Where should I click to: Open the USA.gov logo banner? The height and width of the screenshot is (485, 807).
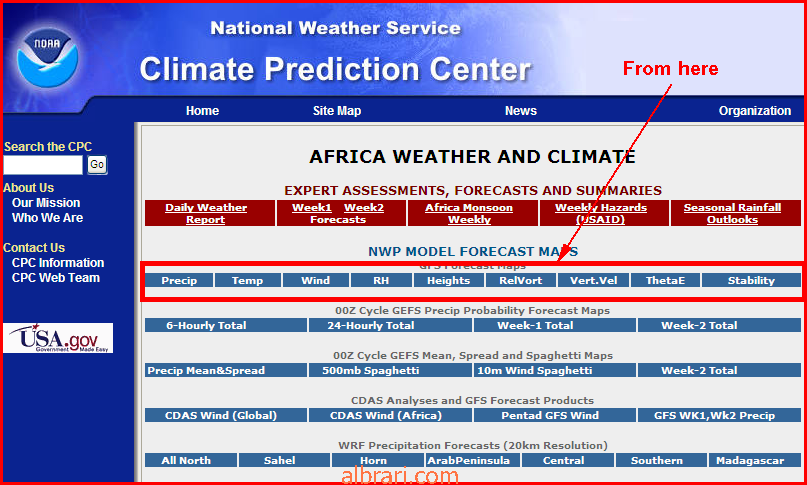click(58, 338)
